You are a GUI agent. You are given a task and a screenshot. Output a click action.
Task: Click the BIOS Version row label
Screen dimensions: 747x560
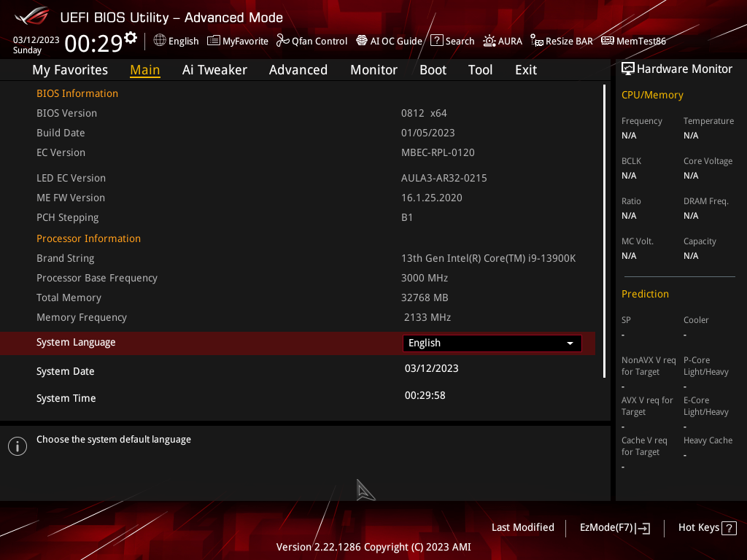66,113
